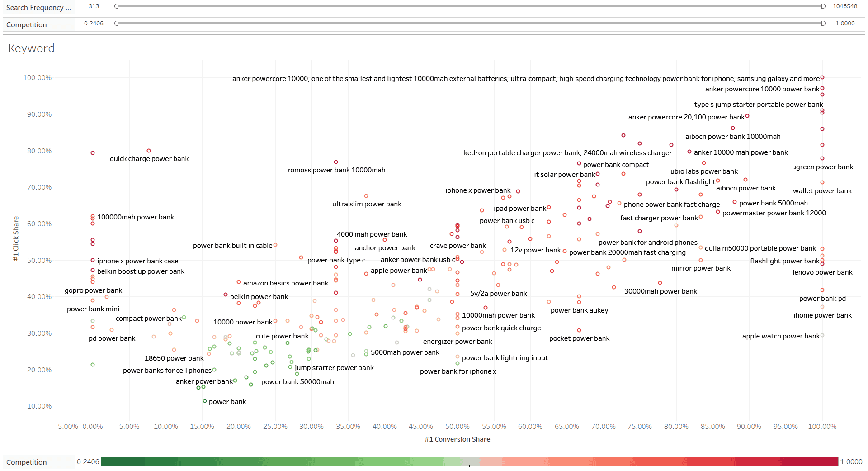
Task: Click the "power bank mini" label
Action: click(x=93, y=309)
